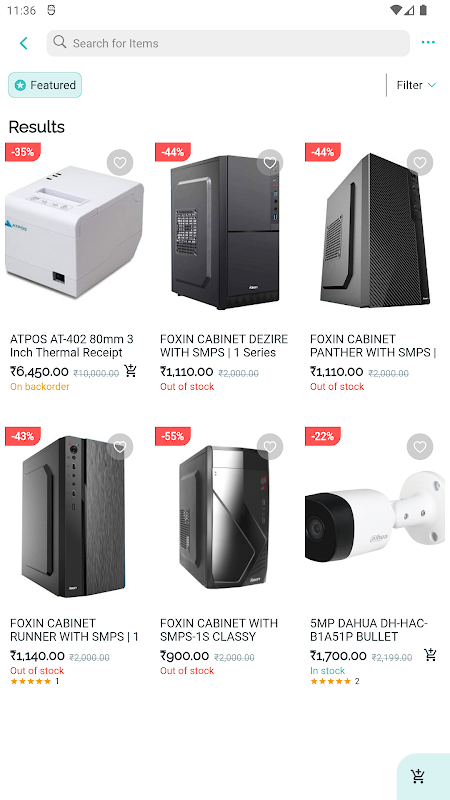Toggle the Featured filter chip

(x=45, y=85)
